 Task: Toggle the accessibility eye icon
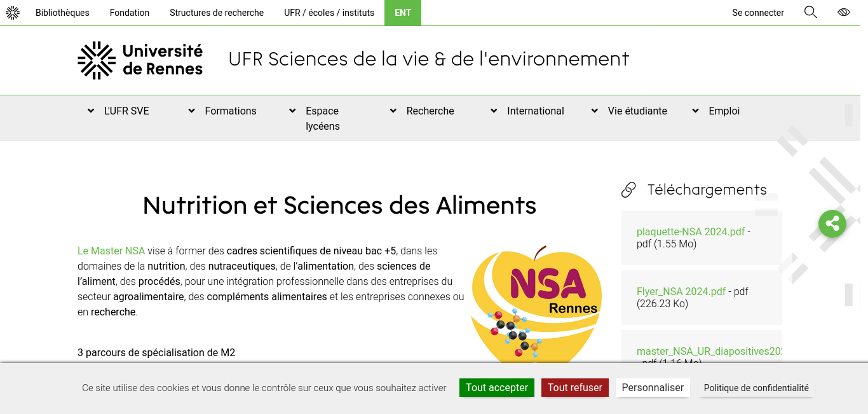coord(844,12)
